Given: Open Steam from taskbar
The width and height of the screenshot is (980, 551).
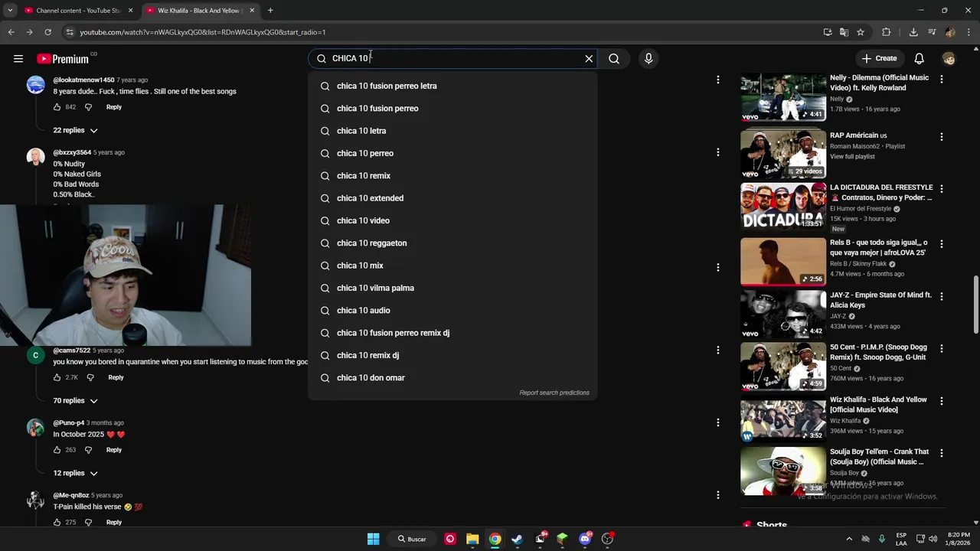Looking at the screenshot, I should 517,539.
